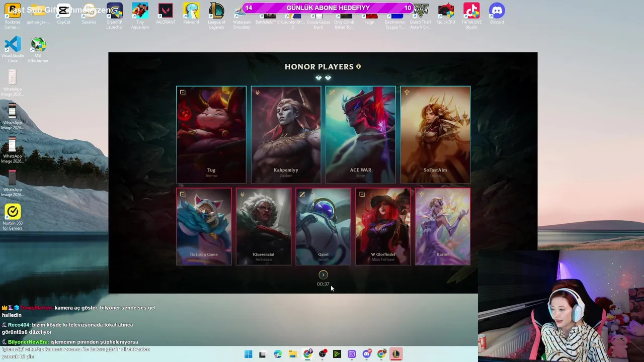Screen dimensions: 644x362
Task: Launch MSI Afterburner desktop shortcut
Action: [38, 49]
